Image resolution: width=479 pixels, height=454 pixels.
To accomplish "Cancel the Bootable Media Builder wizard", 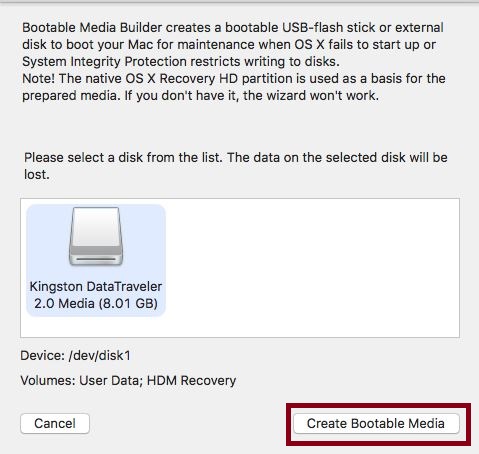I will [55, 424].
